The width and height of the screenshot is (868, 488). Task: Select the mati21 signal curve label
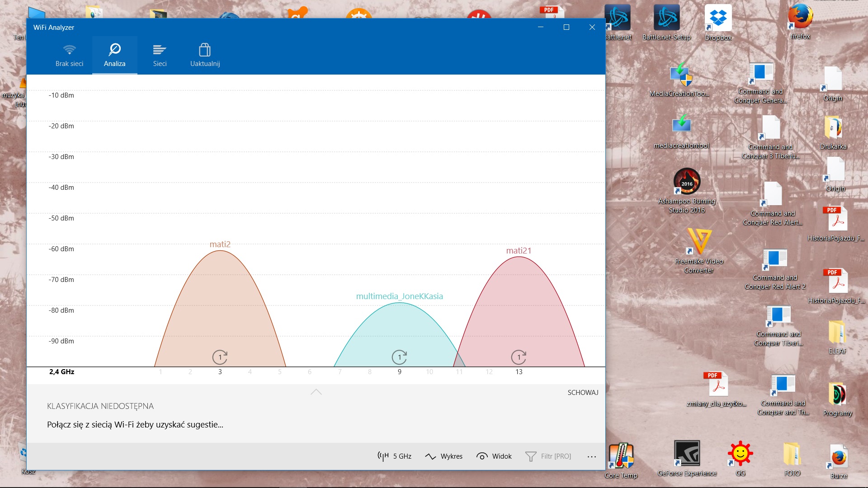point(519,251)
